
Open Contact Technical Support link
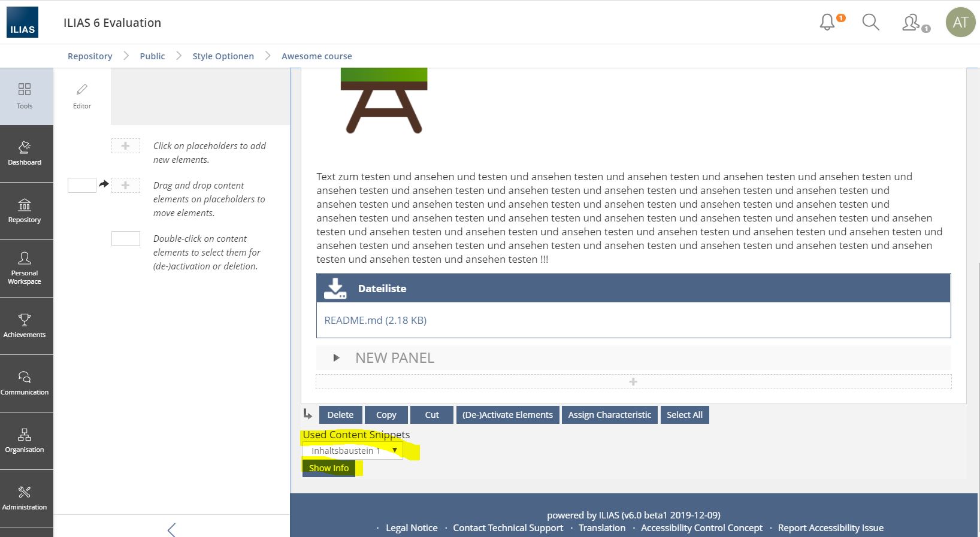[508, 528]
